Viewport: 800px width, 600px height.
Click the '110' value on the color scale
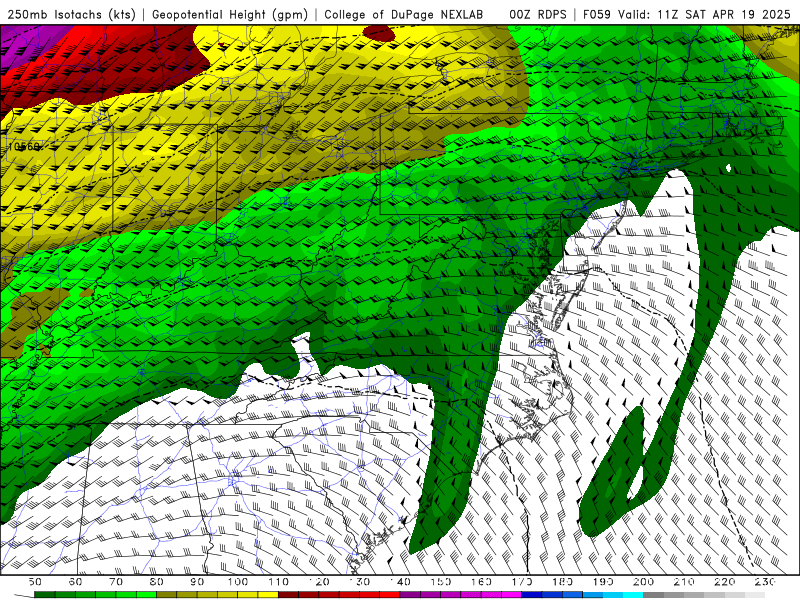coord(279,582)
